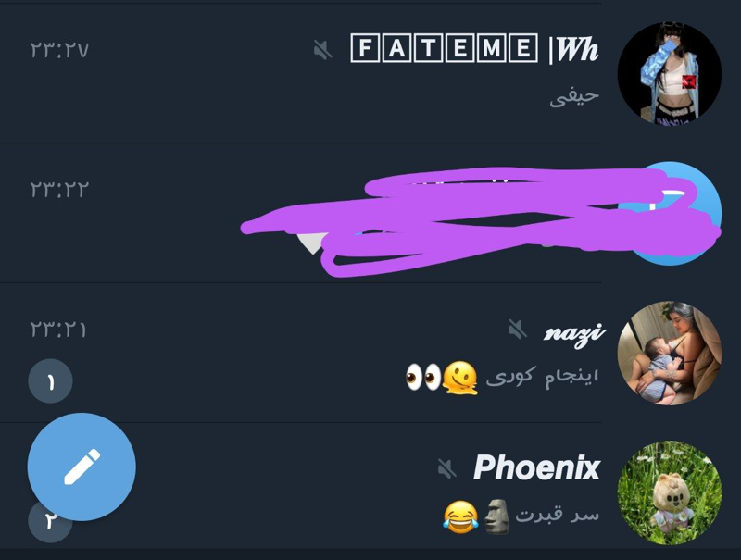Open nazi chat avatar photo
This screenshot has height=560, width=741.
point(670,354)
